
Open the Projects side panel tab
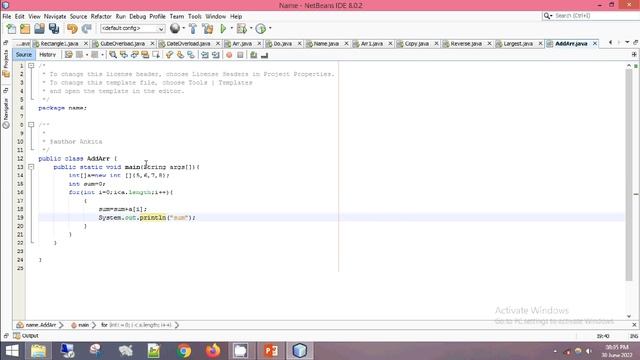(6, 63)
